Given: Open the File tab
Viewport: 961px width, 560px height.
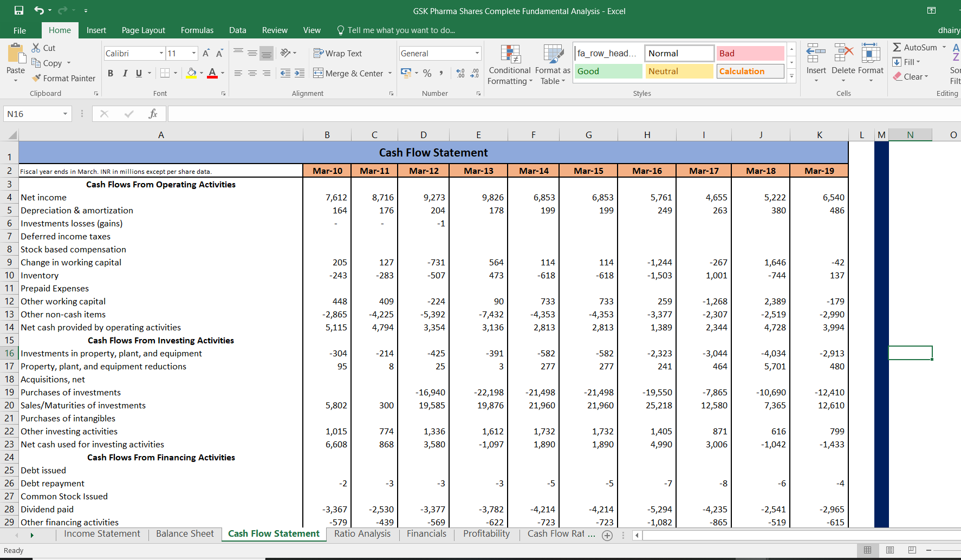Looking at the screenshot, I should (20, 30).
